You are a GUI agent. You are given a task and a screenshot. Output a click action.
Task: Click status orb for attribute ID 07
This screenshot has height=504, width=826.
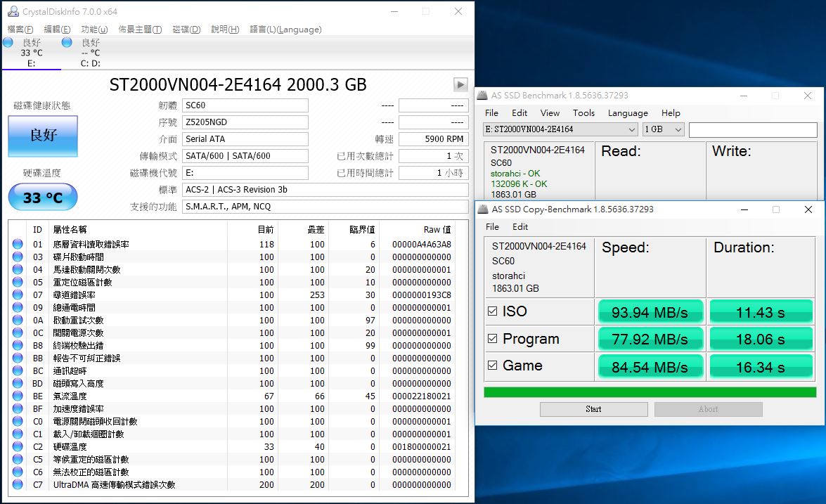tap(18, 295)
